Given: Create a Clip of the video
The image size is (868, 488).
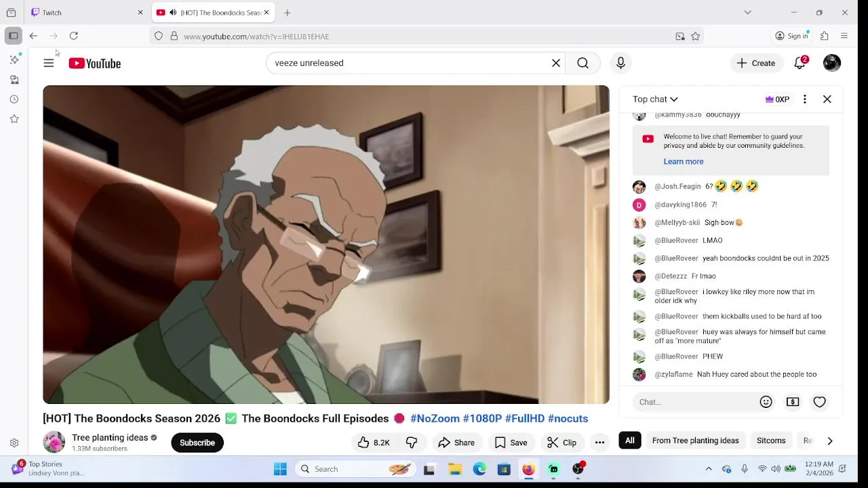Looking at the screenshot, I should click(x=561, y=443).
